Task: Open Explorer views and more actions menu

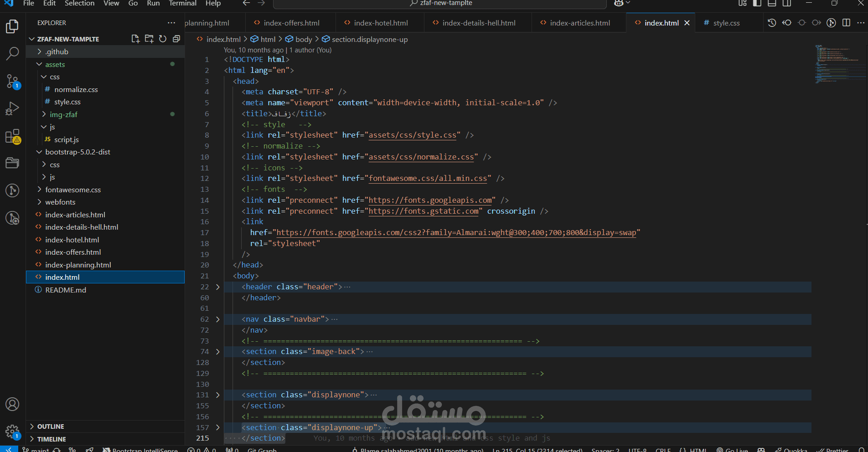Action: point(171,23)
